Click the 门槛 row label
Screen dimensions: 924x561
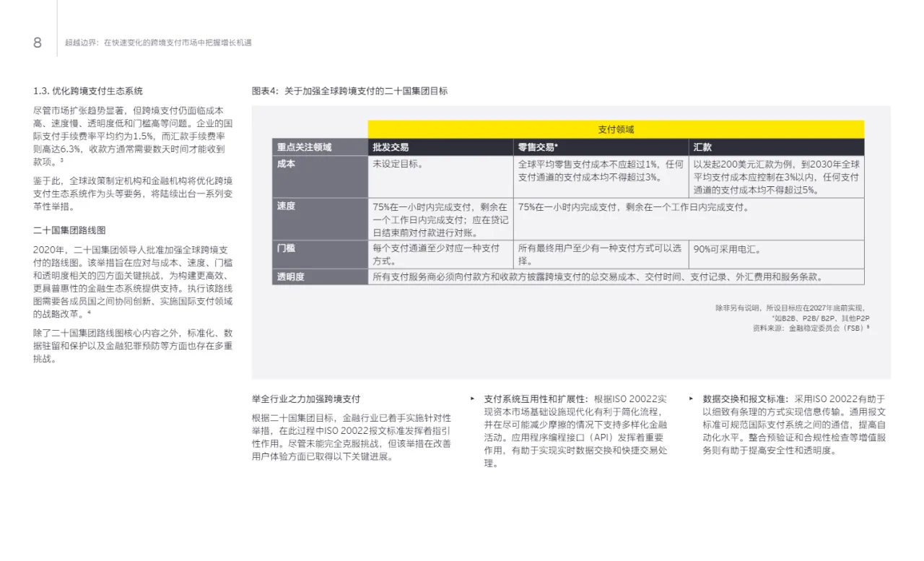point(320,254)
